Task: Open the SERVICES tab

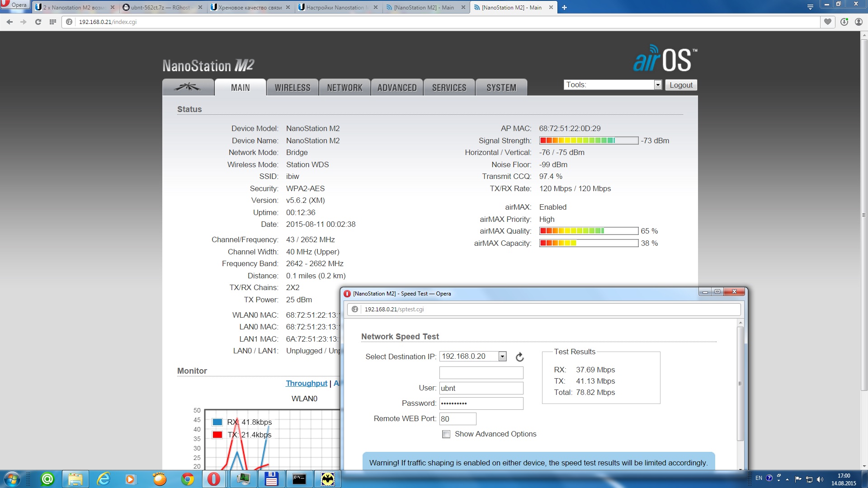Action: 449,87
